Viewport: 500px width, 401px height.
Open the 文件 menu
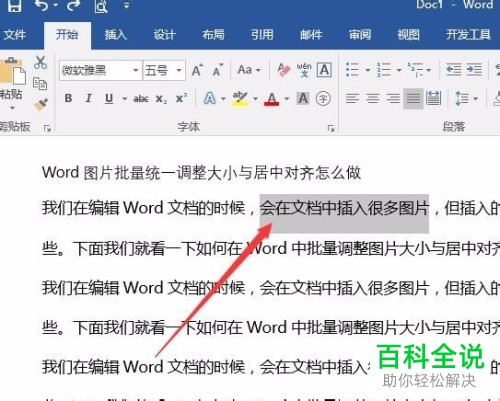(15, 35)
